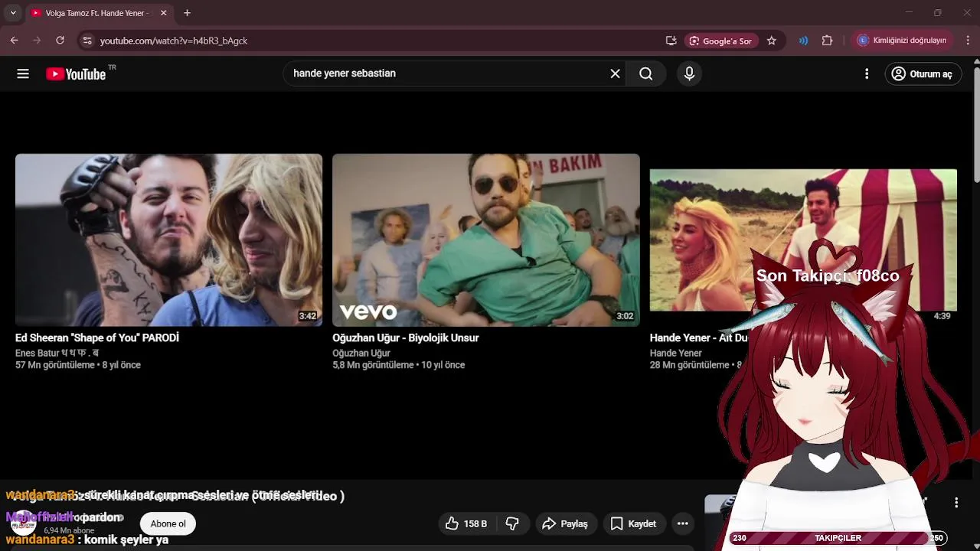Image resolution: width=980 pixels, height=551 pixels.
Task: Open the Hande Yener beach video thumbnail
Action: tap(803, 240)
